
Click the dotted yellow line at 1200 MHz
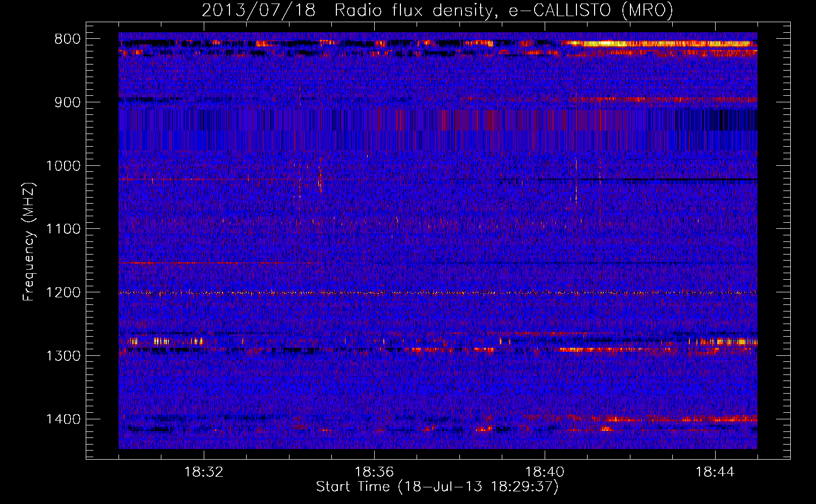point(438,292)
